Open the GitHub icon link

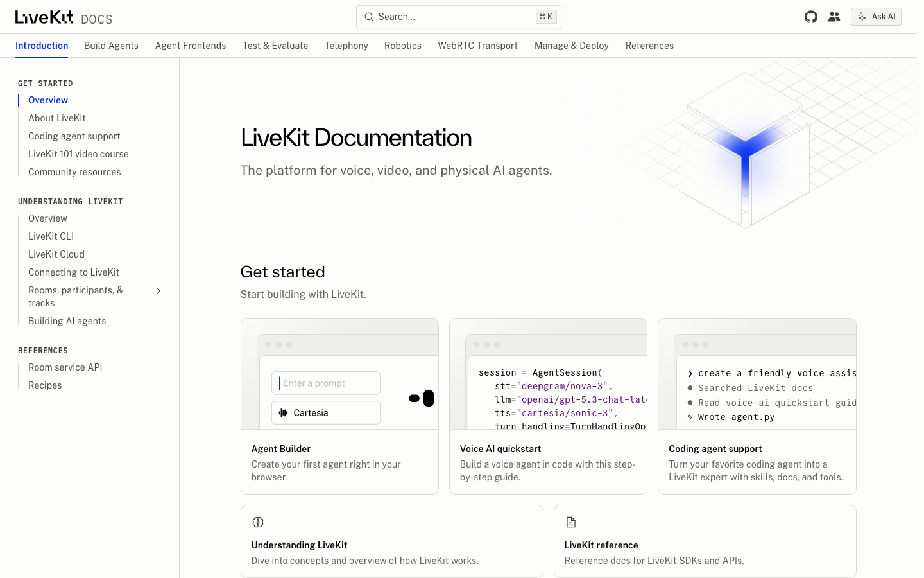(x=811, y=17)
